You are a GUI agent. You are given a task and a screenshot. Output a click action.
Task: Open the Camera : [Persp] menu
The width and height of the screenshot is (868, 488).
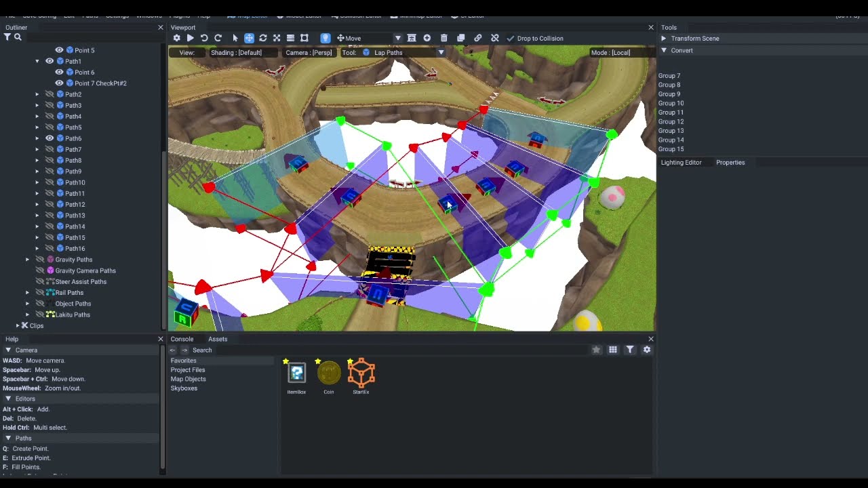coord(309,53)
